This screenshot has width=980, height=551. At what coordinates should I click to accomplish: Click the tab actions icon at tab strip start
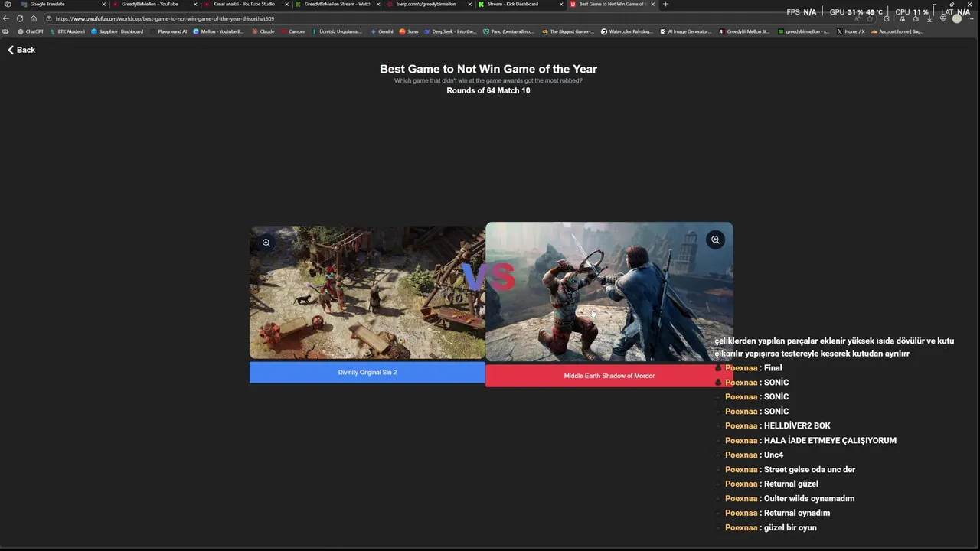tap(7, 4)
